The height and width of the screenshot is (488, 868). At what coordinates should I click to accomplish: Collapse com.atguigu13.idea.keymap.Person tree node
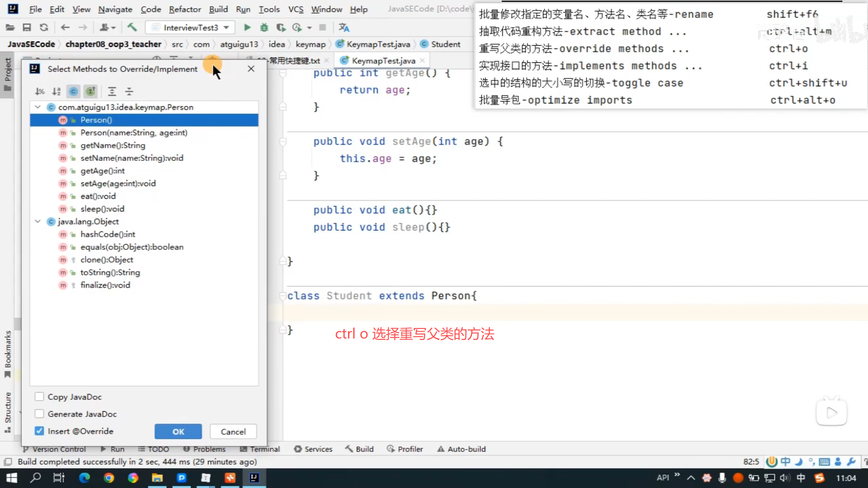click(38, 107)
